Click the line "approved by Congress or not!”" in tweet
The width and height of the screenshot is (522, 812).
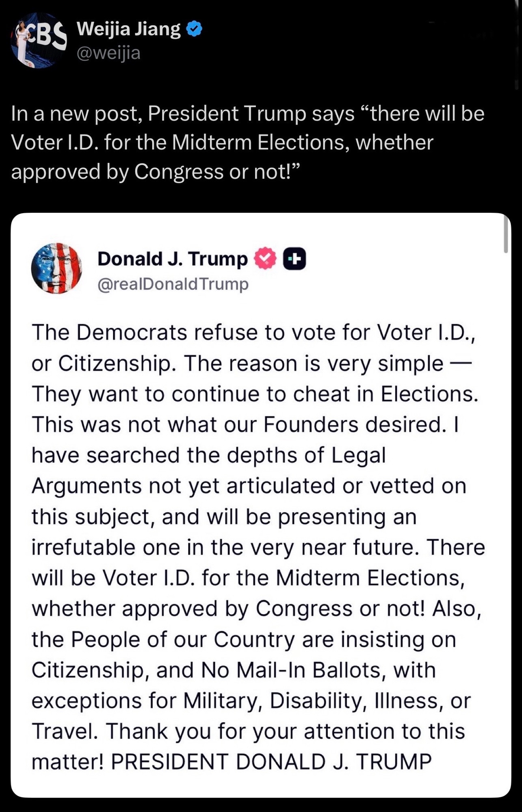pyautogui.click(x=155, y=172)
